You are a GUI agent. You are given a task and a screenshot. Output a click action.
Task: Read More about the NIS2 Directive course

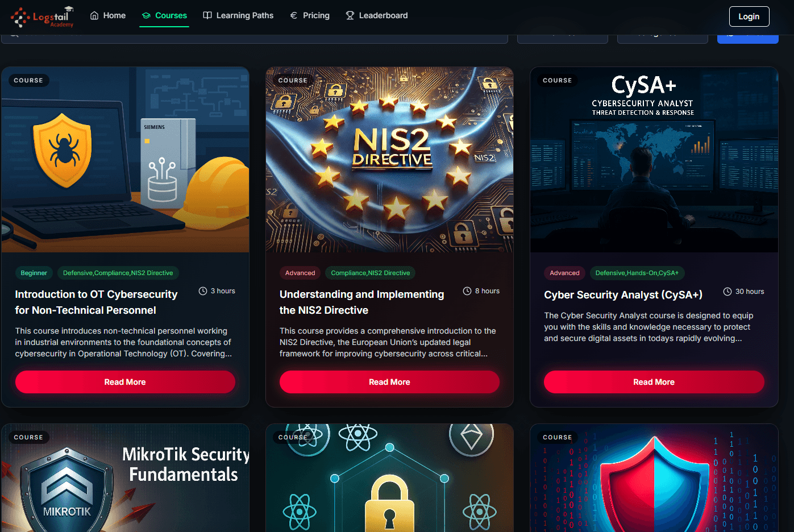pos(389,382)
